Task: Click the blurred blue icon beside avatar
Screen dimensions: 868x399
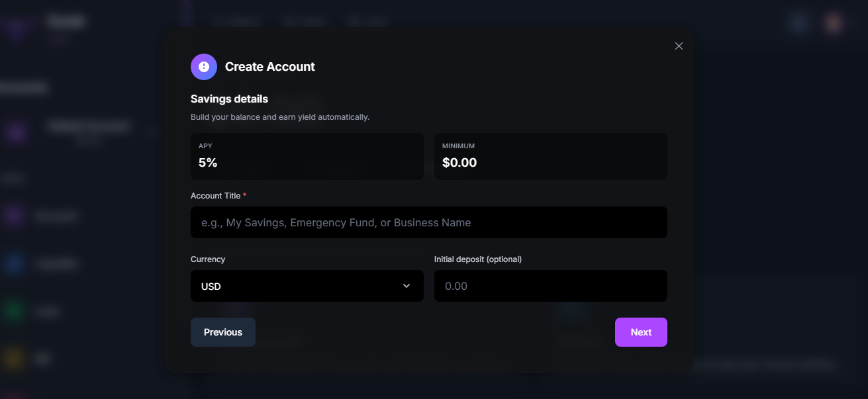Action: pyautogui.click(x=800, y=23)
